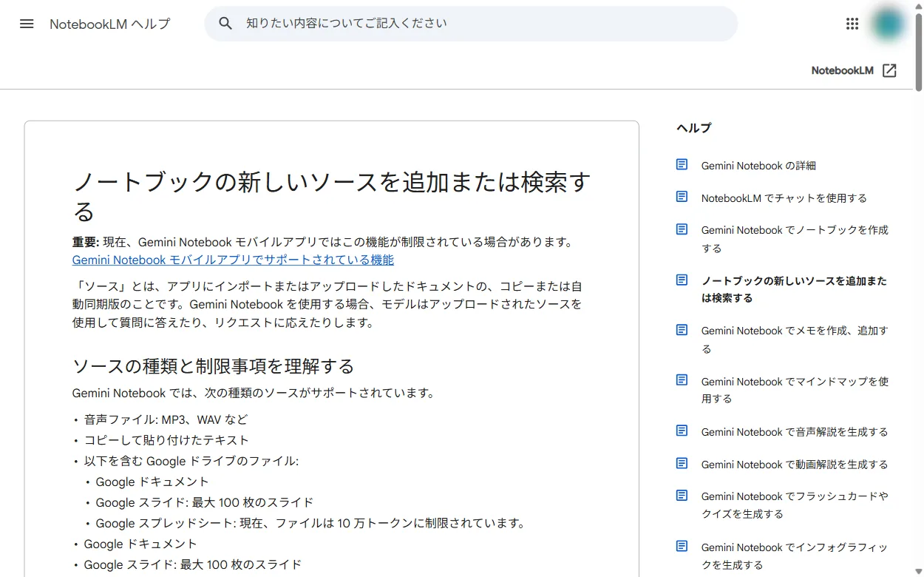Open the Google apps grid
The image size is (924, 577).
click(x=852, y=24)
